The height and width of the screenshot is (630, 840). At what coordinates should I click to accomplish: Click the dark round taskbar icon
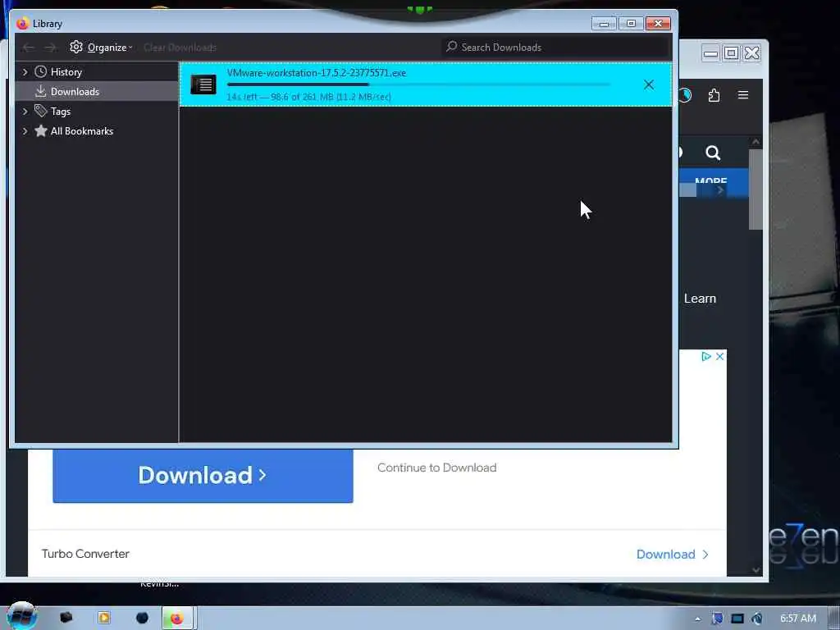(142, 619)
